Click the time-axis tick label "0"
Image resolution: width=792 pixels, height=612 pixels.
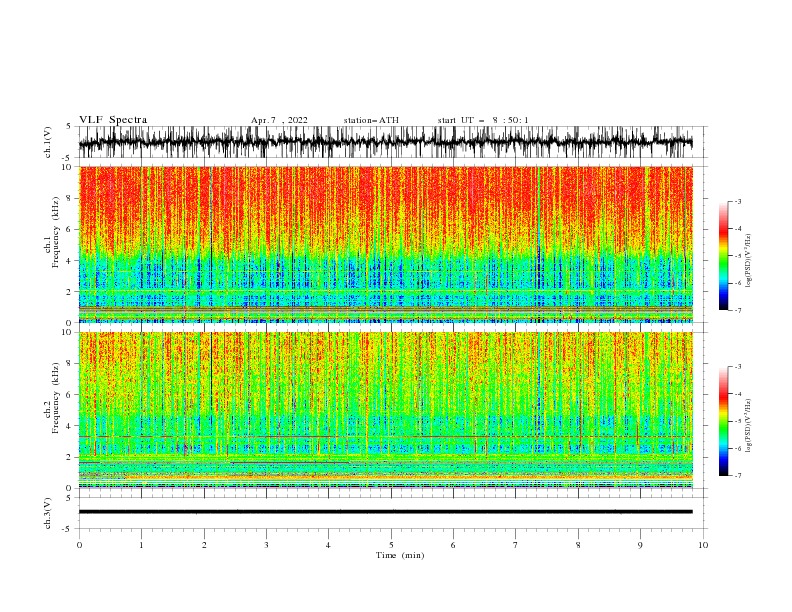click(79, 545)
